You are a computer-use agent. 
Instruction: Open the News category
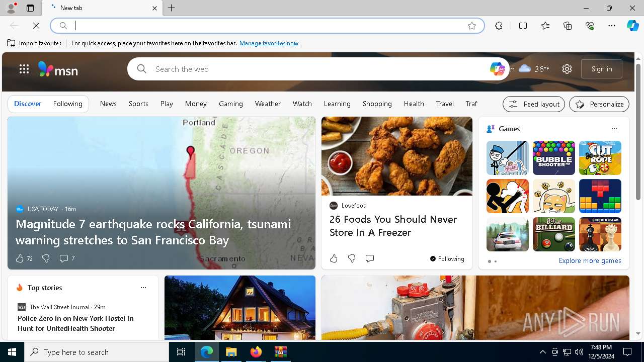(108, 104)
